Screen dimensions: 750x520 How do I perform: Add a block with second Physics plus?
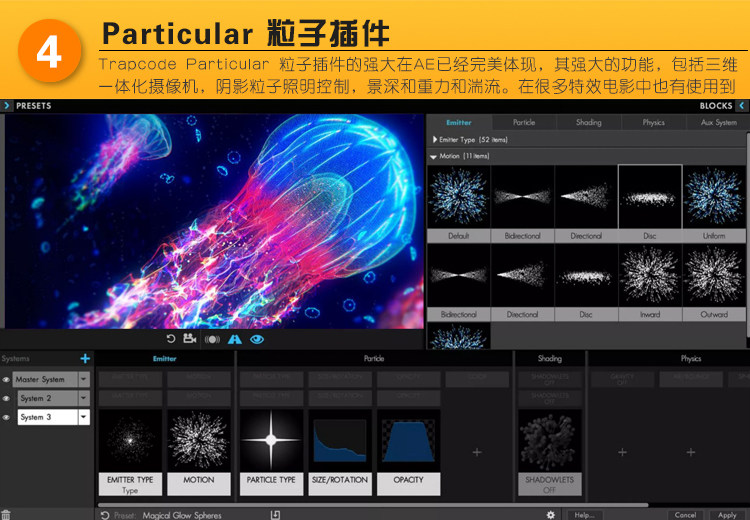(x=691, y=452)
